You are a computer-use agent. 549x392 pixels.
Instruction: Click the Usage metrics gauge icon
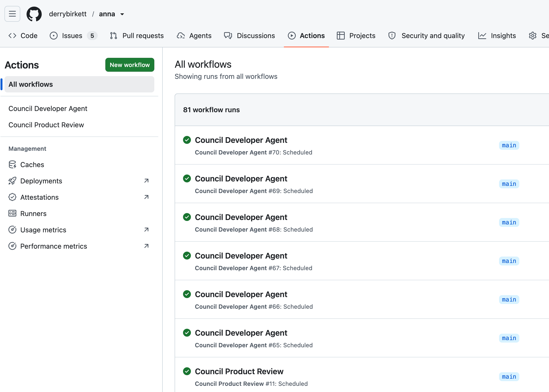[12, 230]
